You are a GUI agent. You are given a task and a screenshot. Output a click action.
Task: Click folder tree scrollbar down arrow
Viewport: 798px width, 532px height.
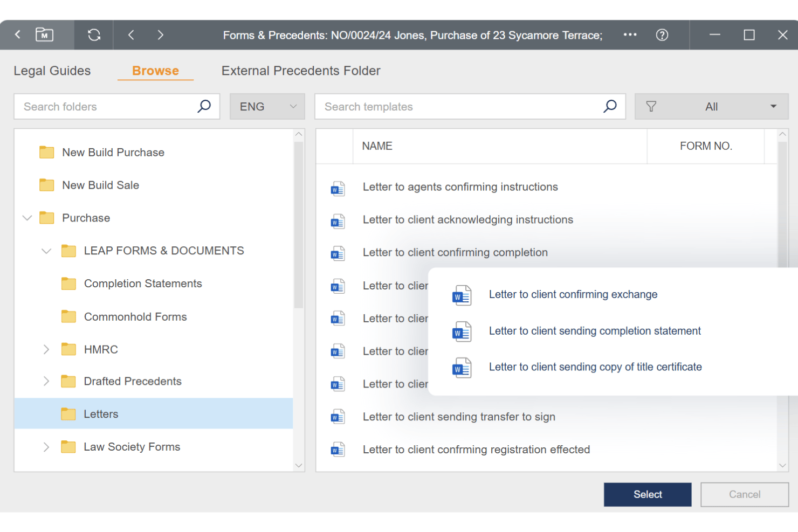(x=299, y=466)
